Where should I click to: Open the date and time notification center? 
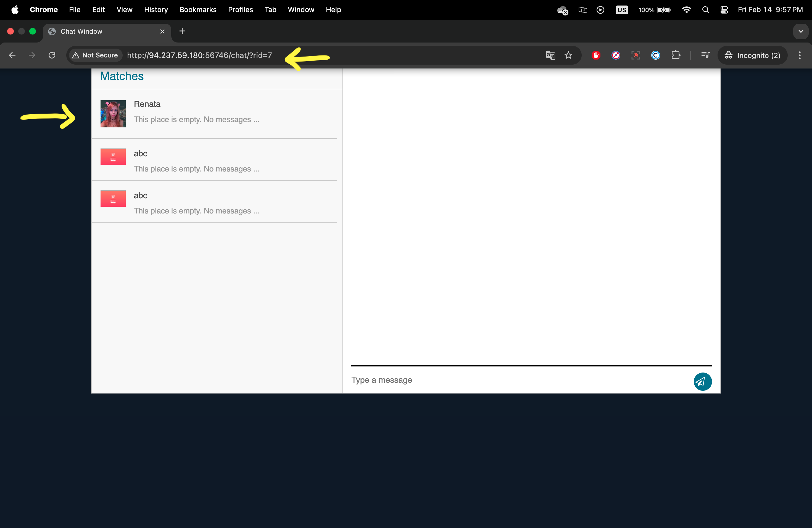point(770,10)
